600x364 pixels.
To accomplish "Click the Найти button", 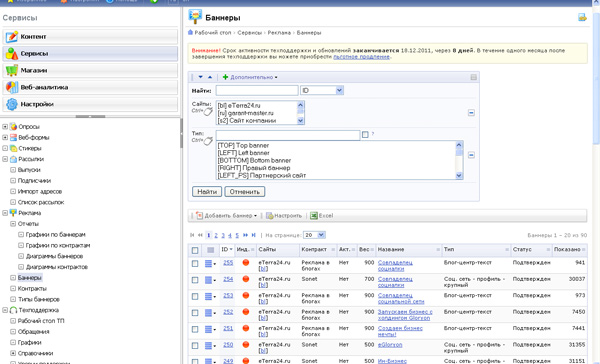I will [207, 192].
